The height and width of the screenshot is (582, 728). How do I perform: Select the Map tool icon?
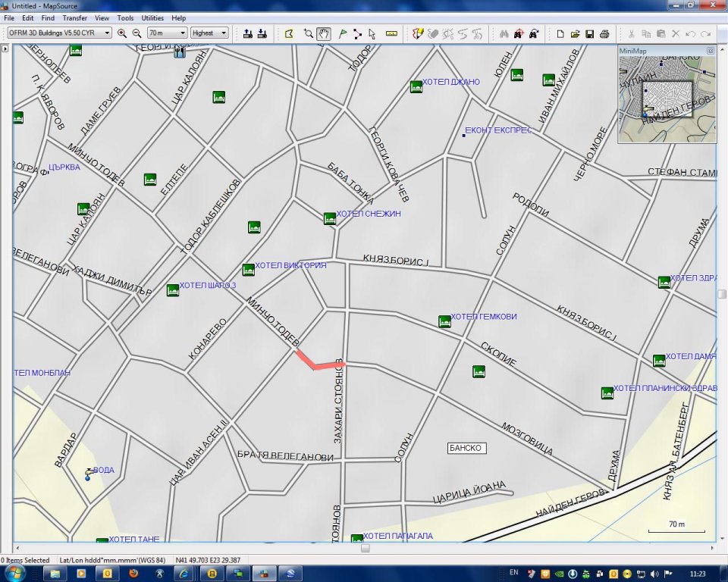(x=289, y=33)
